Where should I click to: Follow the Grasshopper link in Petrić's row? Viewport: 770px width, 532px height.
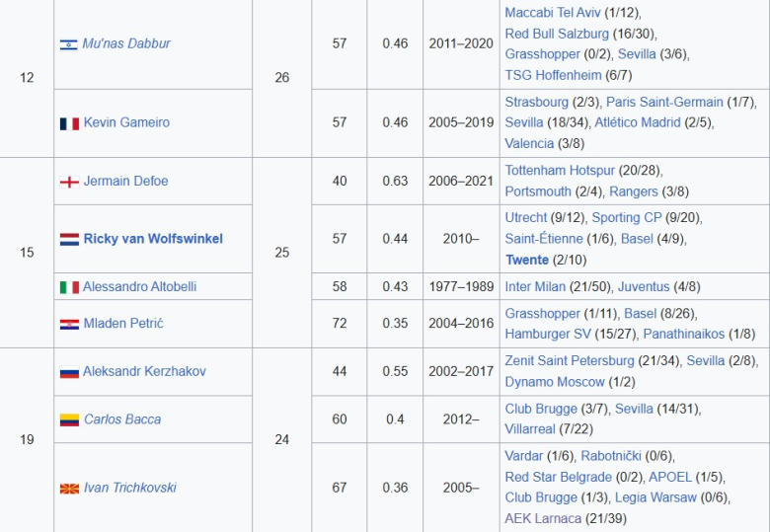tap(542, 313)
